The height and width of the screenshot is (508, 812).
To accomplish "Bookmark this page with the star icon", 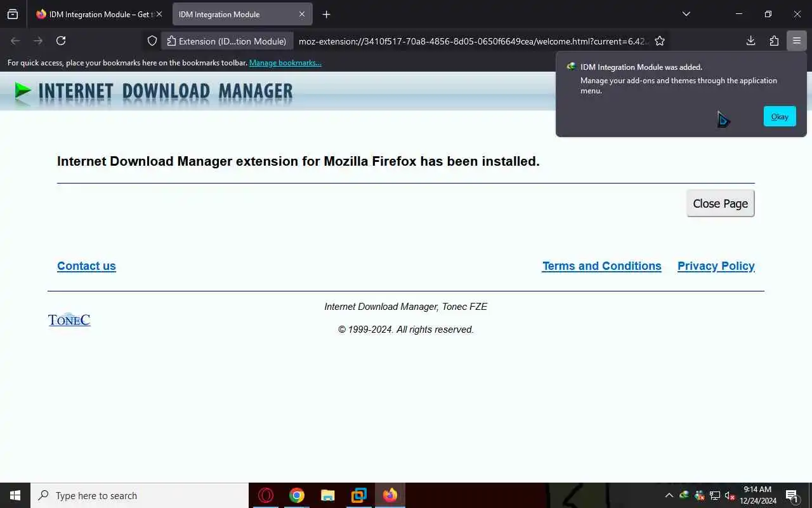I will (660, 41).
